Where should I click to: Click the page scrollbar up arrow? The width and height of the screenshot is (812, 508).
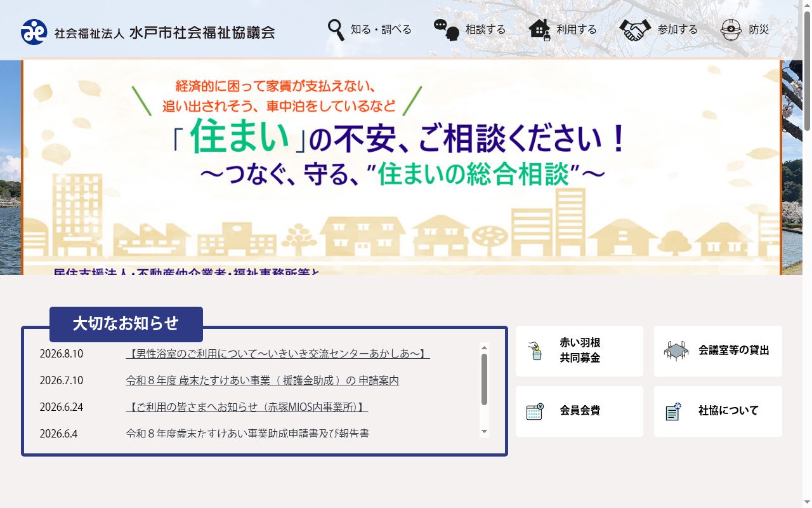807,5
